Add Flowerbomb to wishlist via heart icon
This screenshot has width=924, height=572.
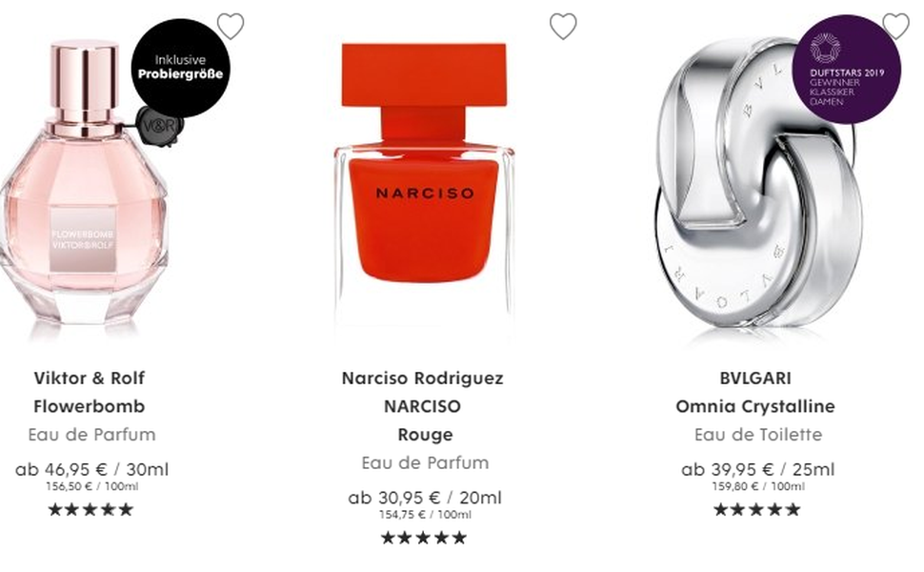tap(230, 27)
